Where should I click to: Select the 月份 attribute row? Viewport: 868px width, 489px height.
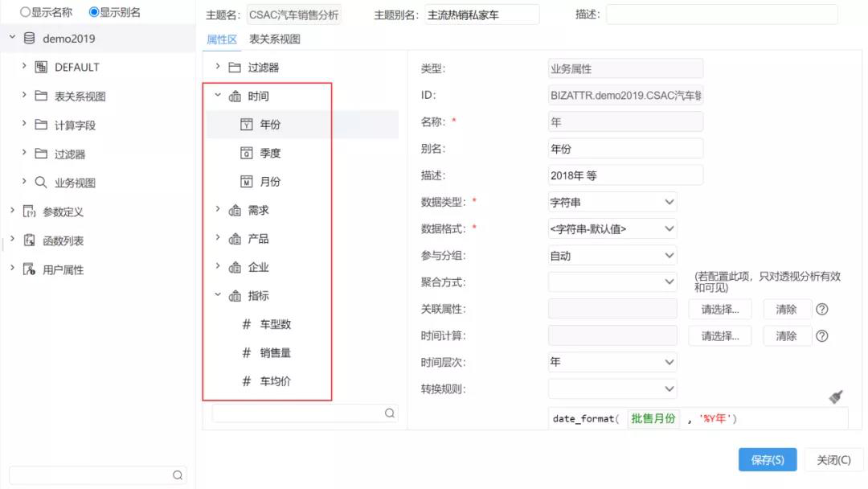click(x=302, y=182)
